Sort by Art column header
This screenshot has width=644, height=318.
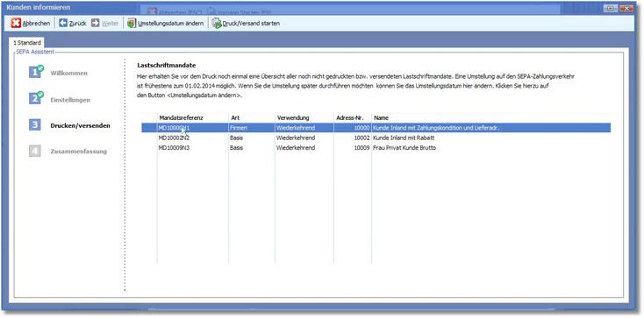pyautogui.click(x=252, y=117)
